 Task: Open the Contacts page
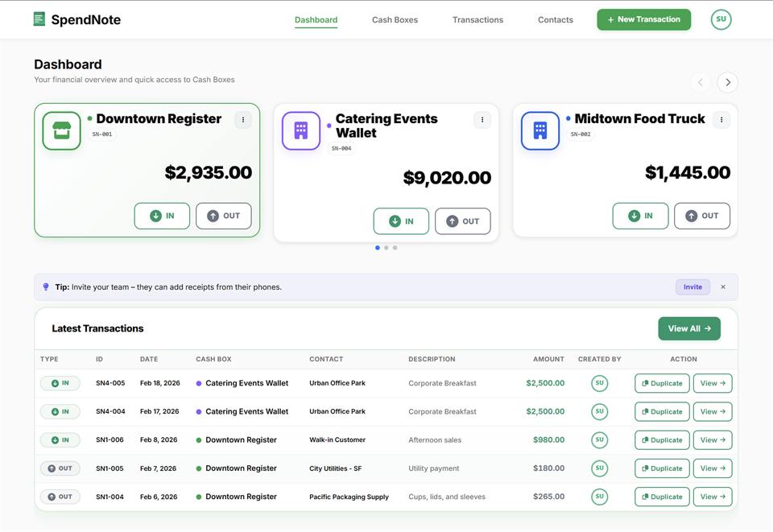(555, 19)
